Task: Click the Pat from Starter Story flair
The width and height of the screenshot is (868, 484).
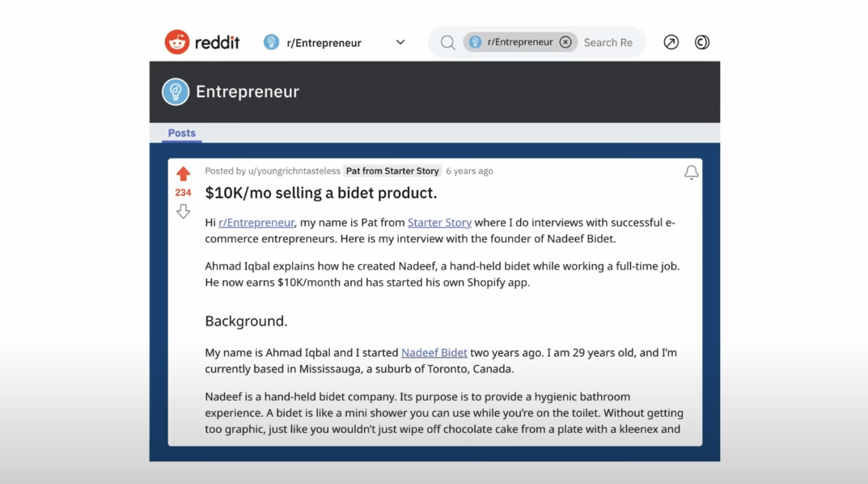Action: pyautogui.click(x=392, y=171)
